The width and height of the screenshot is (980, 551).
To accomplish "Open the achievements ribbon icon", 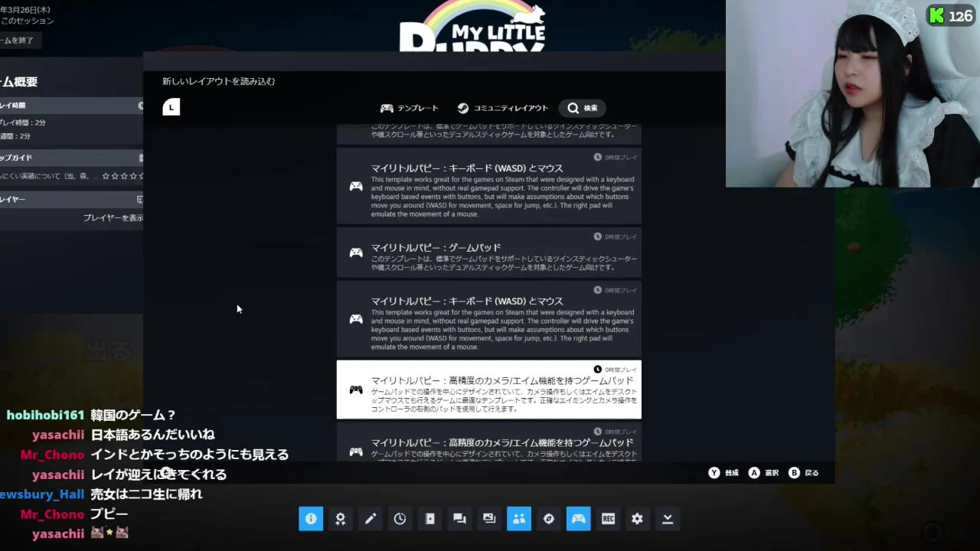I will pyautogui.click(x=341, y=519).
